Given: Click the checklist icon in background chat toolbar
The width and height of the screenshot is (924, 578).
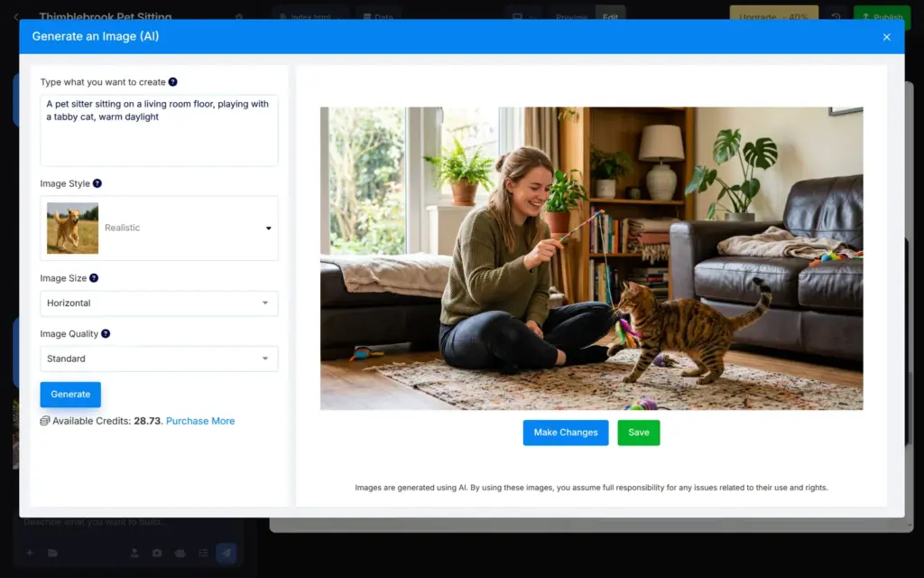Looking at the screenshot, I should 203,553.
